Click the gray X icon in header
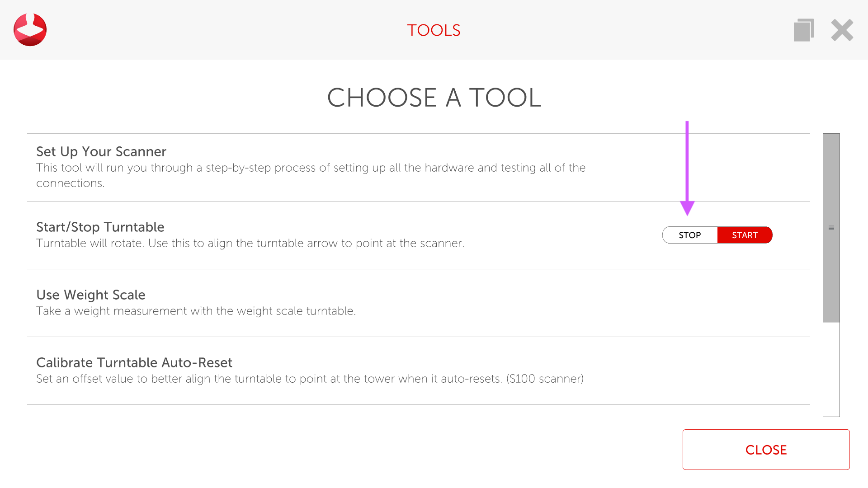 pyautogui.click(x=842, y=30)
